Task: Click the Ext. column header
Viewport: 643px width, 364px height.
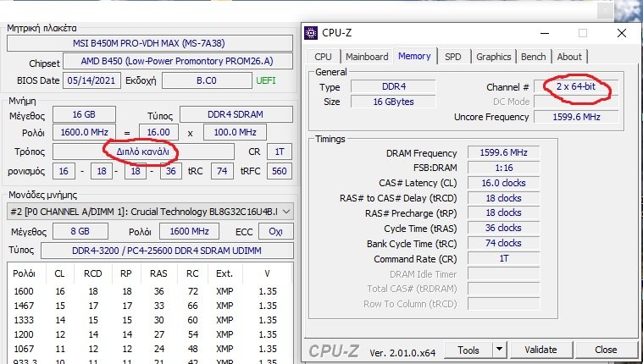Action: click(224, 273)
